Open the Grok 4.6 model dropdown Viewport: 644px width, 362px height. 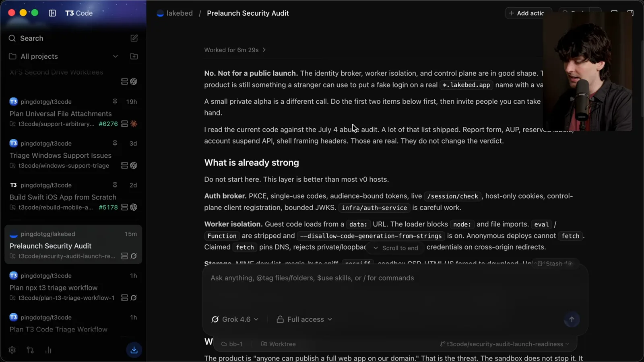click(235, 319)
